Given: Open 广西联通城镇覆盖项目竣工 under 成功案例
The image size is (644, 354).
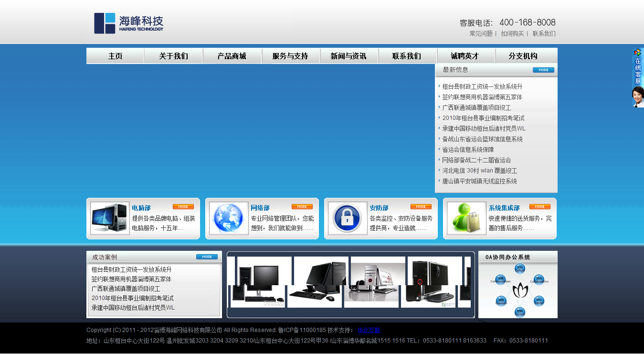Looking at the screenshot, I should coord(126,289).
